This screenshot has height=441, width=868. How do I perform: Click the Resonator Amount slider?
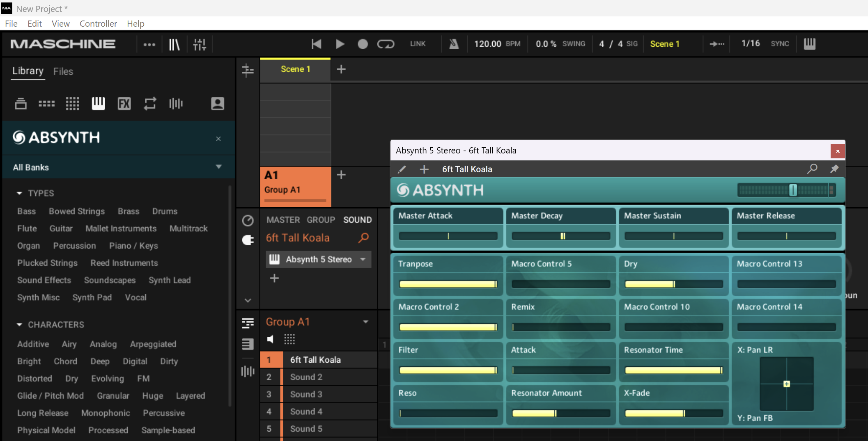pos(561,413)
